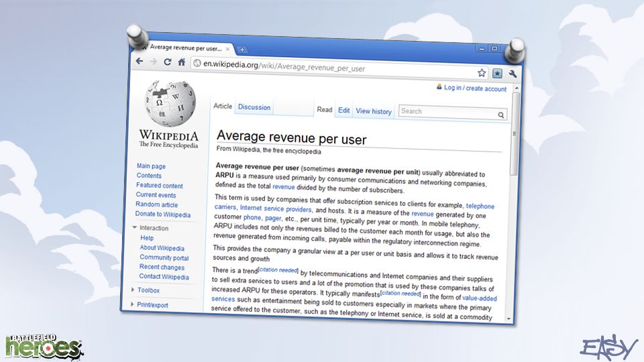The width and height of the screenshot is (644, 362).
Task: Open a new tab with plus button
Action: point(242,50)
